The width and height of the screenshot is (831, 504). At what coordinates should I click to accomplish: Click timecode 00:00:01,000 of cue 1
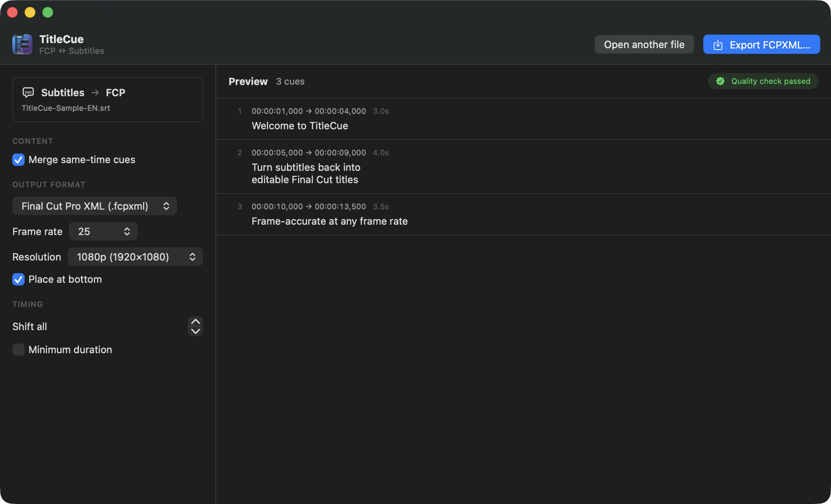coord(277,111)
